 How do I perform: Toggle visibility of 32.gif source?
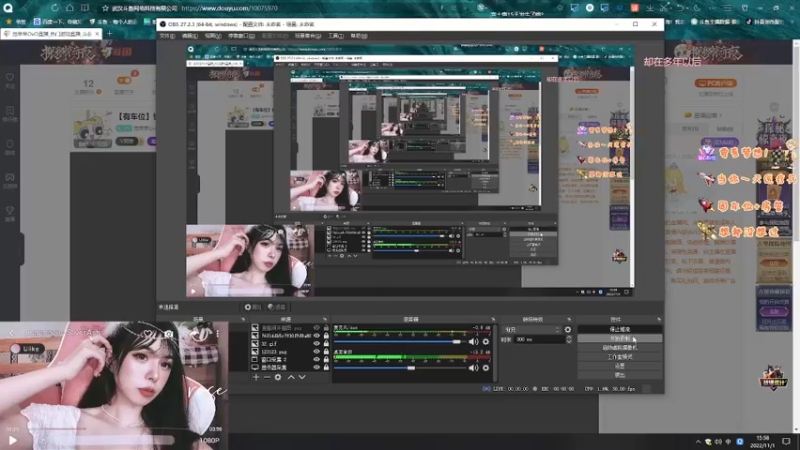(316, 344)
